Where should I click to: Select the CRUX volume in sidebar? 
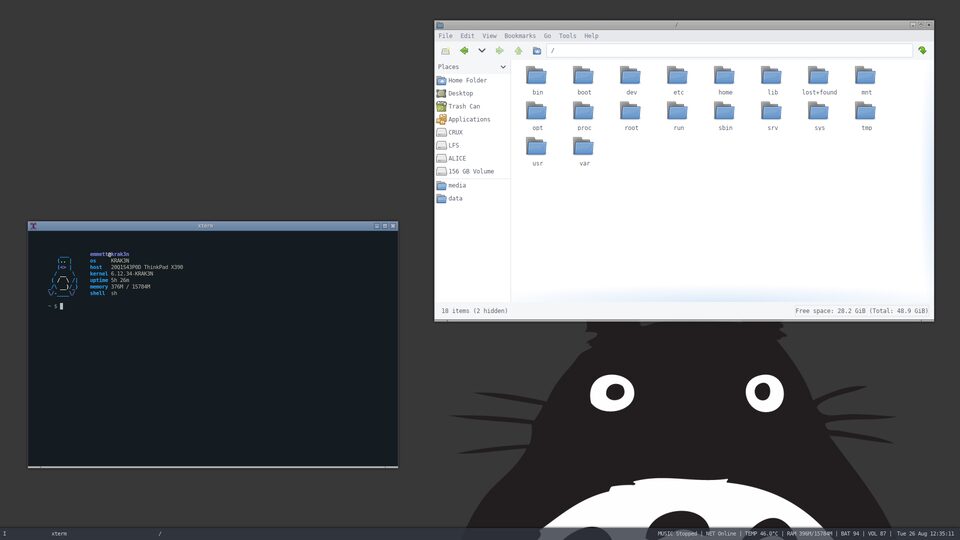click(x=472, y=132)
